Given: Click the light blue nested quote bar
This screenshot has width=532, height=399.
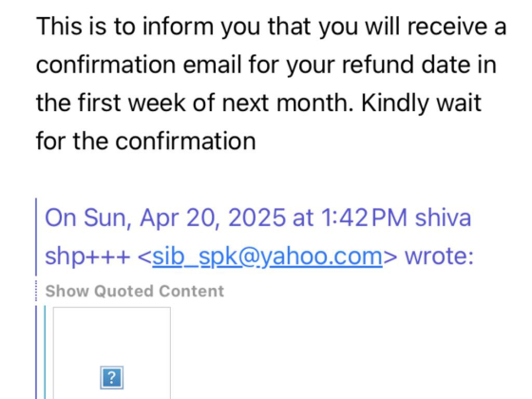Looking at the screenshot, I should tap(45, 352).
